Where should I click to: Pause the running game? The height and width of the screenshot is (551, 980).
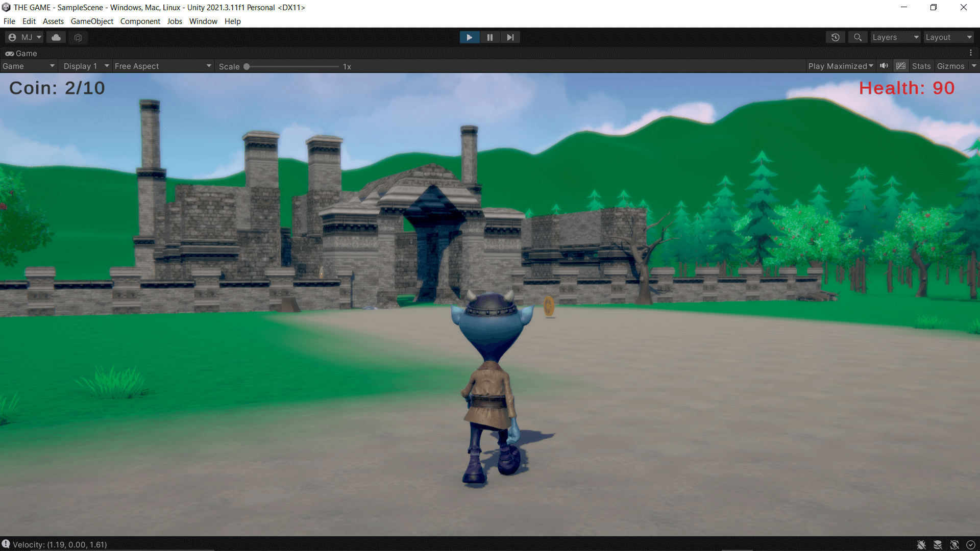click(x=489, y=37)
